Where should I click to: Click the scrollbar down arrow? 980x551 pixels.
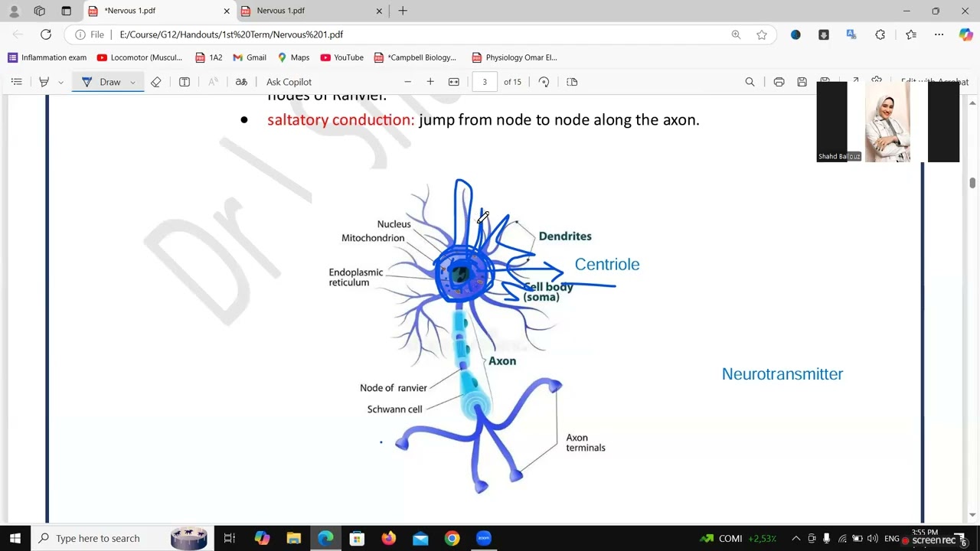[972, 515]
